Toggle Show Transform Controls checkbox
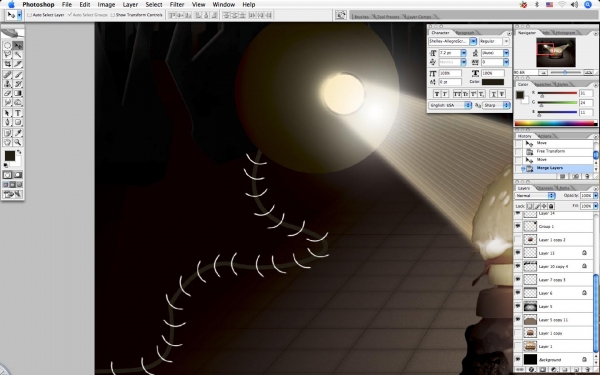The image size is (600, 375). (112, 15)
